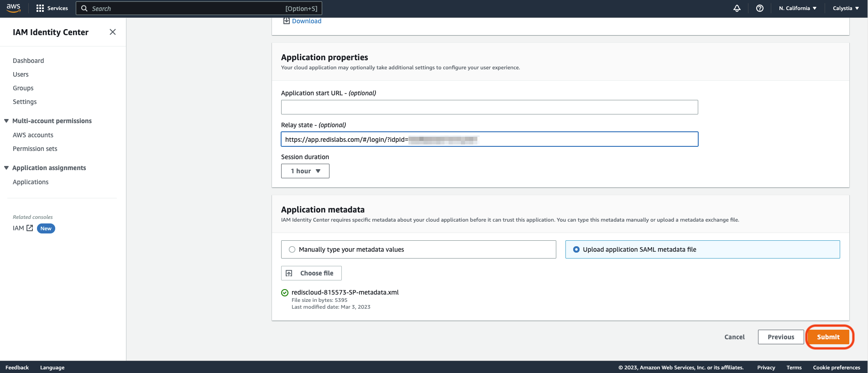Click the AWS logo home icon
This screenshot has width=868, height=373.
click(14, 8)
